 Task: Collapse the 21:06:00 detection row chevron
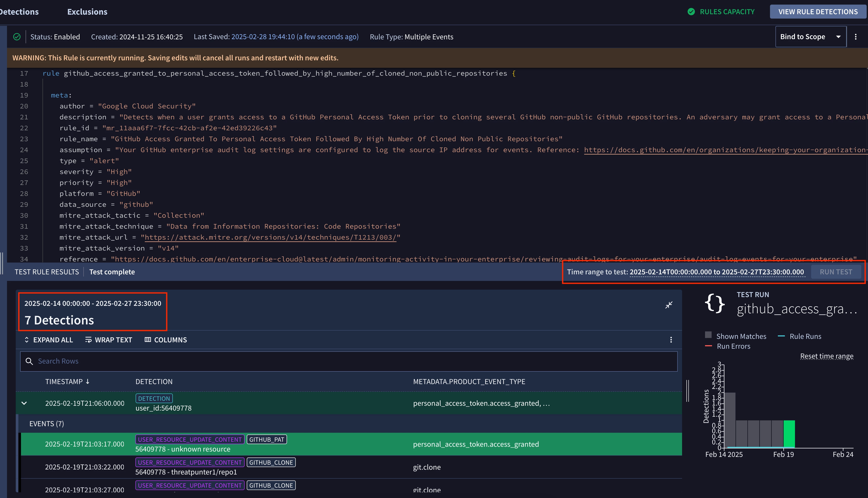coord(24,403)
